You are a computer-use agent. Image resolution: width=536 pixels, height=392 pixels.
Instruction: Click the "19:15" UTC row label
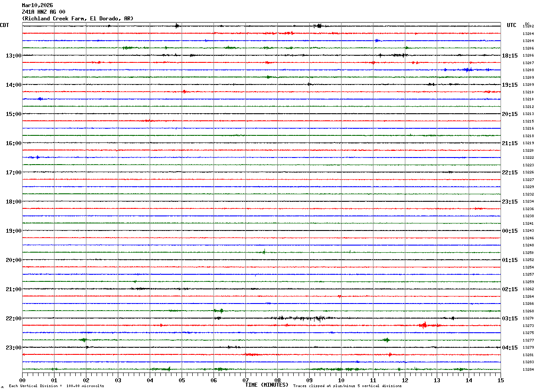510,85
